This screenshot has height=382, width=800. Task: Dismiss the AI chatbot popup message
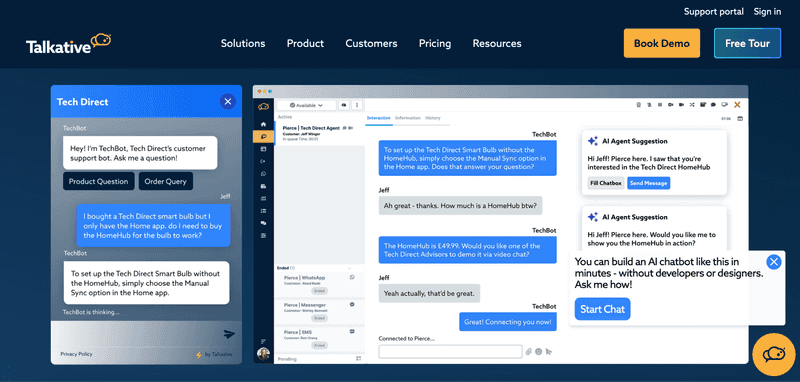tap(774, 262)
